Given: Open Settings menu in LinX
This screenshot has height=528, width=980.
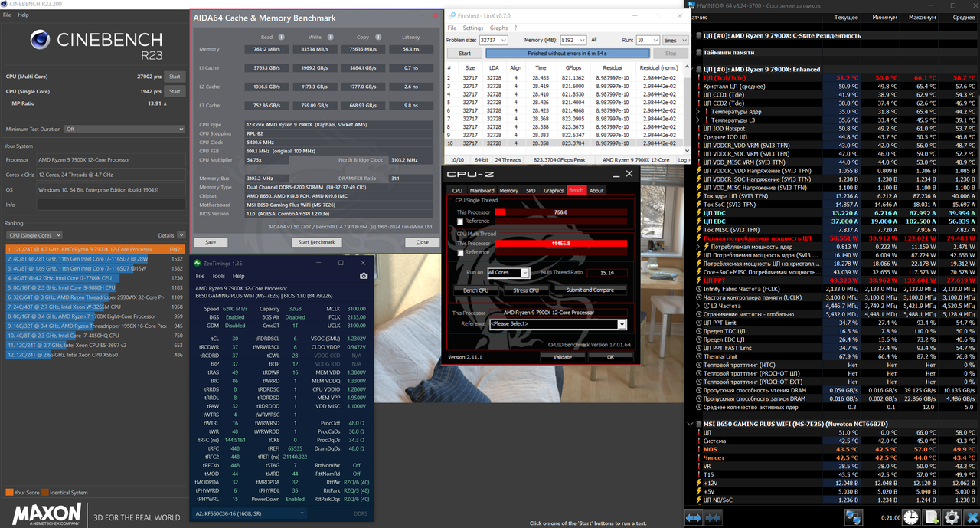Looking at the screenshot, I should (x=474, y=28).
